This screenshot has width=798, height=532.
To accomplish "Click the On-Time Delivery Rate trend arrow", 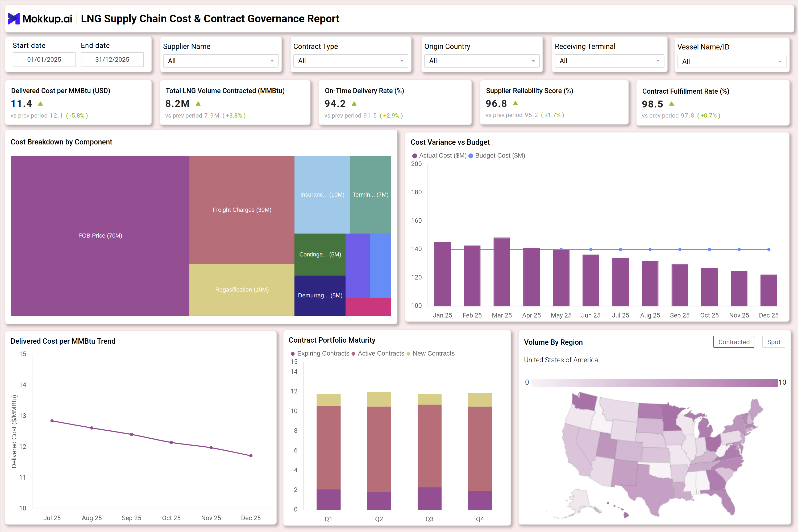I will tap(354, 103).
